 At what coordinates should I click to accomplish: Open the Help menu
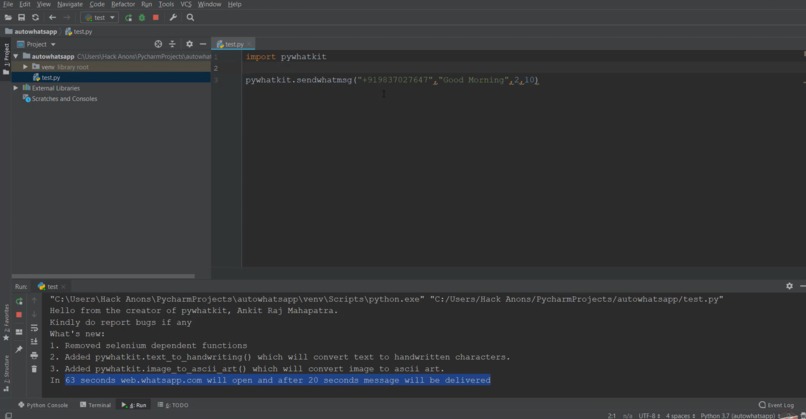(234, 4)
